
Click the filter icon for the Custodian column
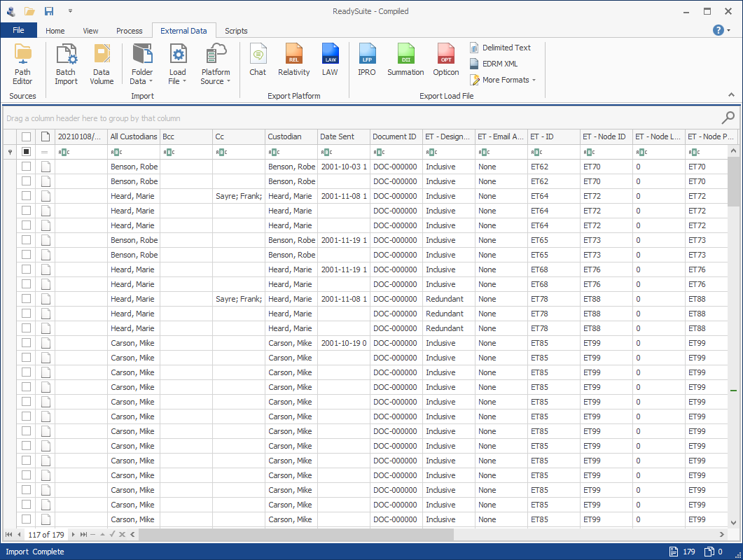point(274,152)
